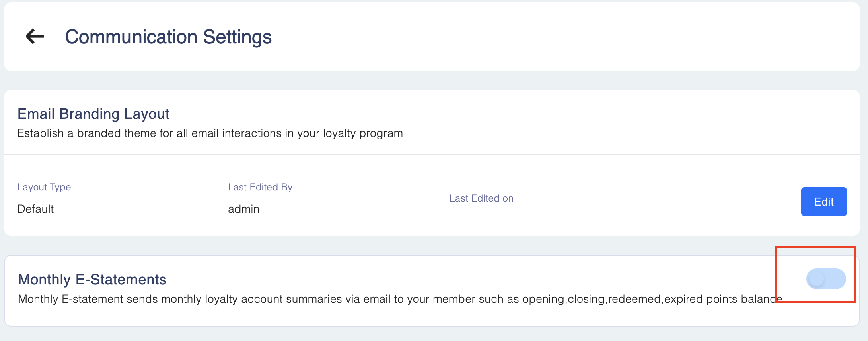Click the Last Edited on label
The height and width of the screenshot is (341, 868).
click(x=481, y=198)
